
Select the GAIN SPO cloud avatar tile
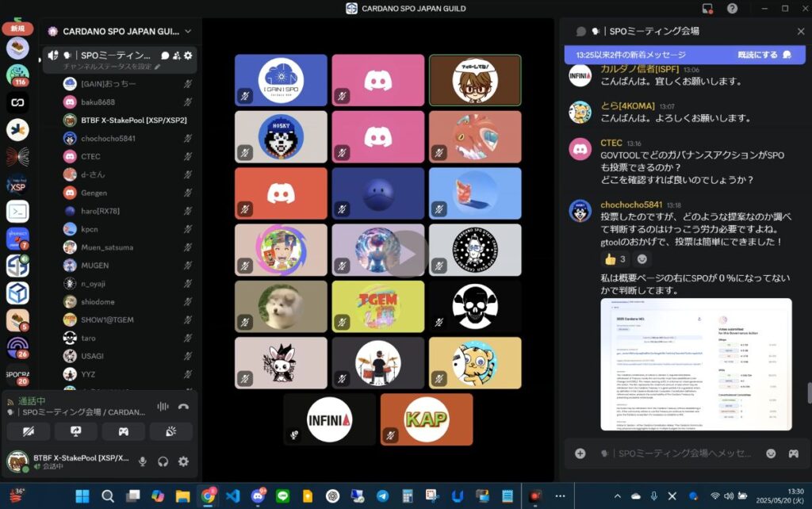coord(281,80)
